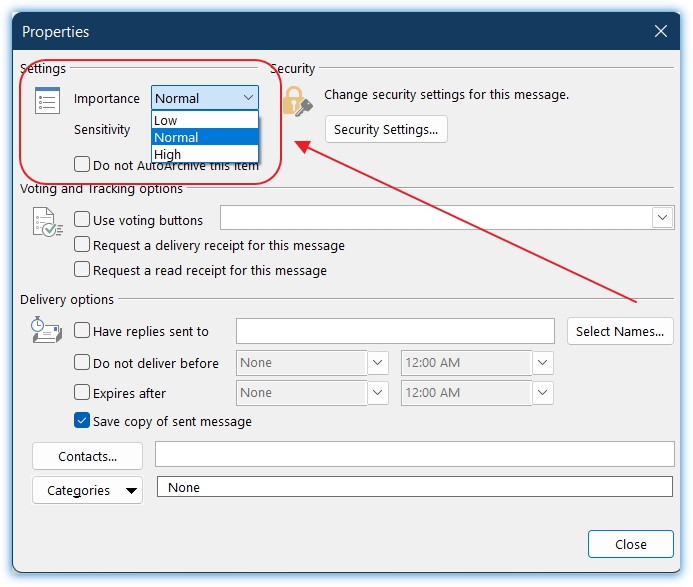Select High importance from the list
This screenshot has height=587, width=693.
[205, 154]
